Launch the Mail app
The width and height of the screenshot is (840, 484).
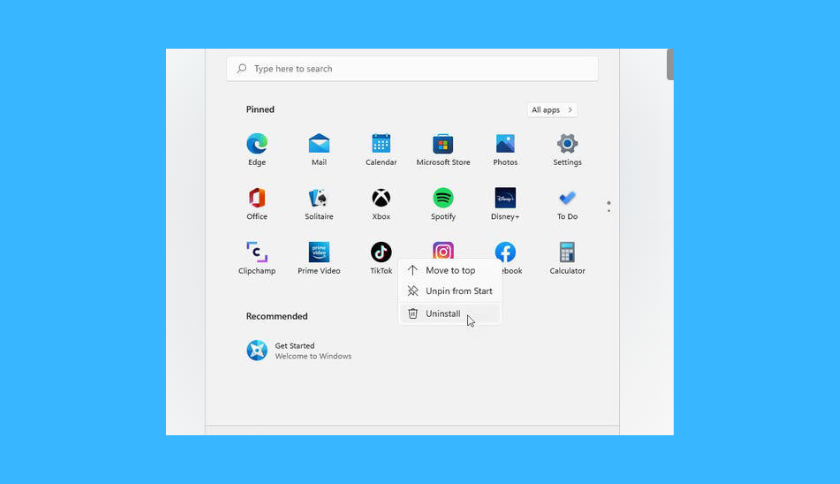(x=319, y=144)
